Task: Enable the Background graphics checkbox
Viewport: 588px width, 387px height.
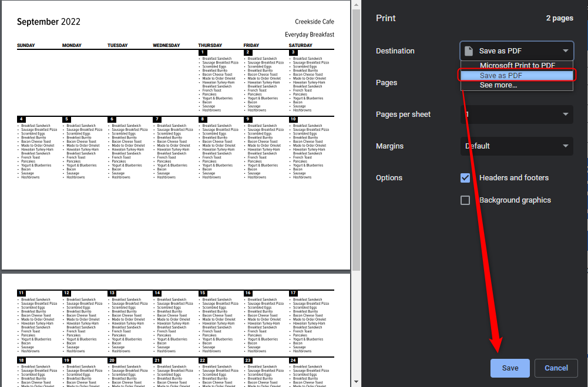Action: click(465, 200)
